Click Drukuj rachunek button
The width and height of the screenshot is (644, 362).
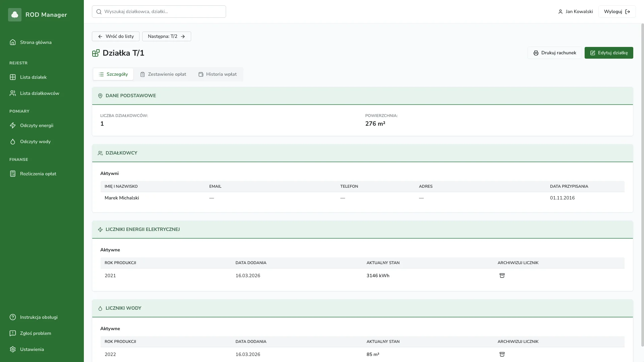(x=554, y=53)
